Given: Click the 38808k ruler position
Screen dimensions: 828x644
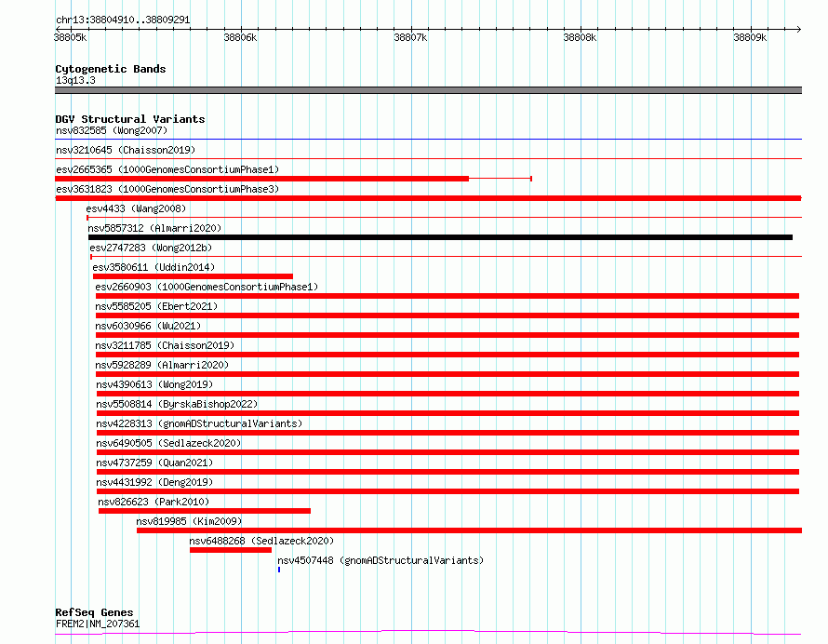Looking at the screenshot, I should tap(580, 37).
